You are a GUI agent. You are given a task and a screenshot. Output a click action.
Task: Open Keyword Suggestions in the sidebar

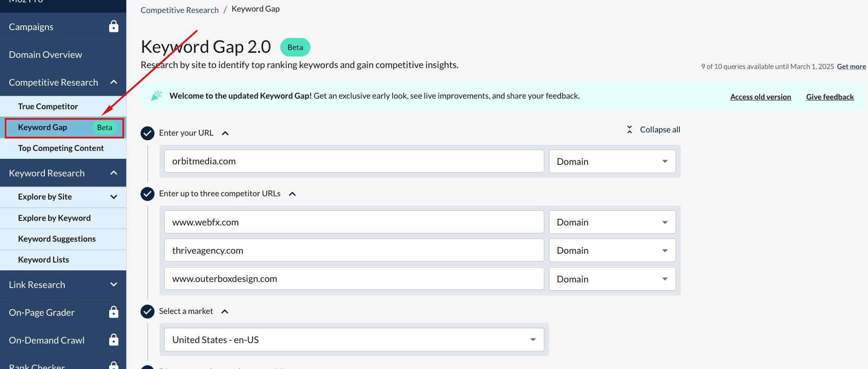click(57, 239)
